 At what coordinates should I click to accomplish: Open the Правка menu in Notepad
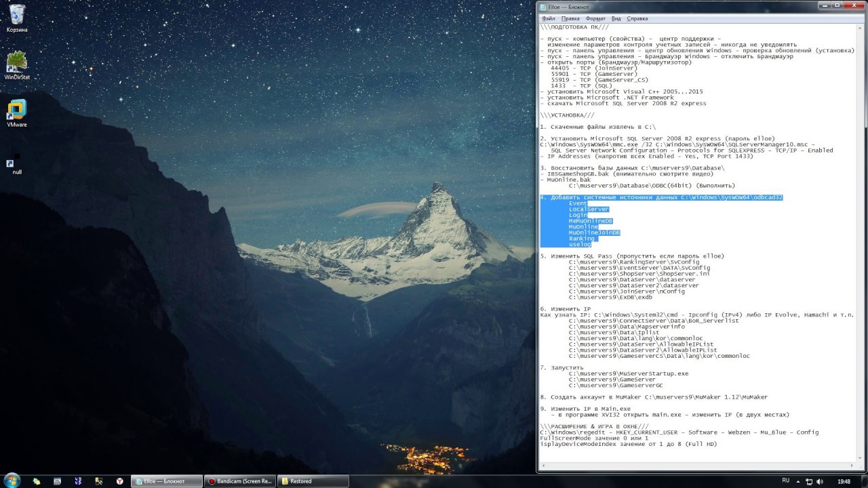click(x=570, y=18)
